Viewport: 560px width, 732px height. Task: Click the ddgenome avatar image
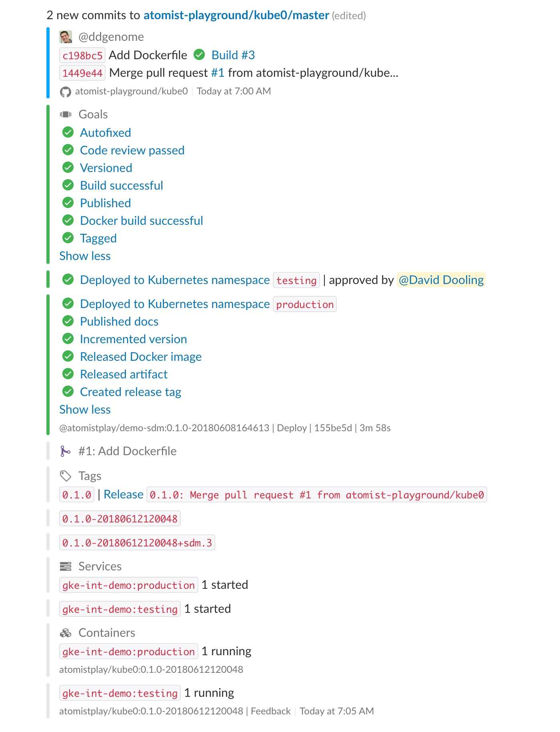click(x=66, y=37)
